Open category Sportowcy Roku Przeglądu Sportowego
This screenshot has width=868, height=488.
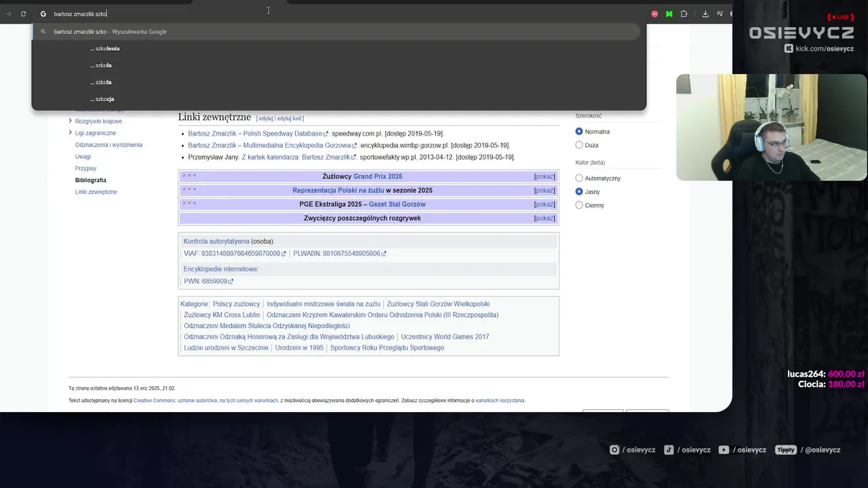[x=387, y=348]
